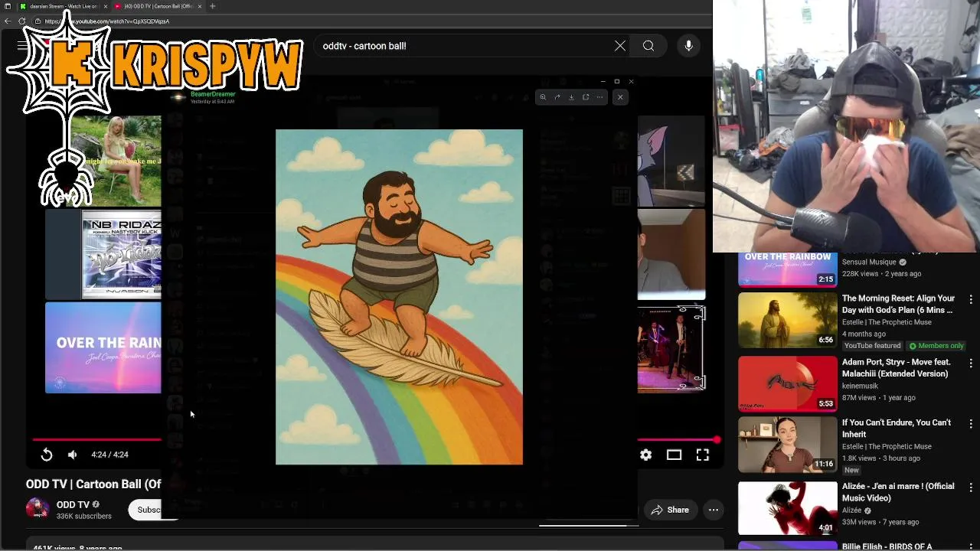Switch to the ODD TV Cartoon Ball tab
This screenshot has width=980, height=551.
point(158,6)
